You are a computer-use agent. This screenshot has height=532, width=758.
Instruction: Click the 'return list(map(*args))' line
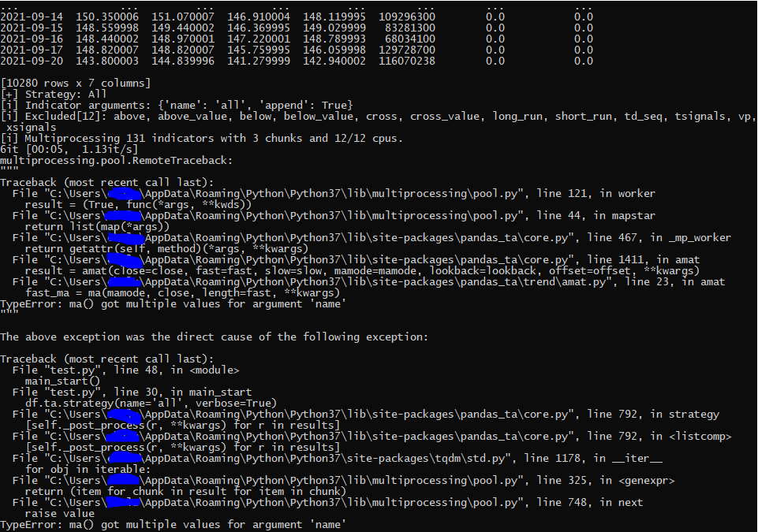click(98, 227)
